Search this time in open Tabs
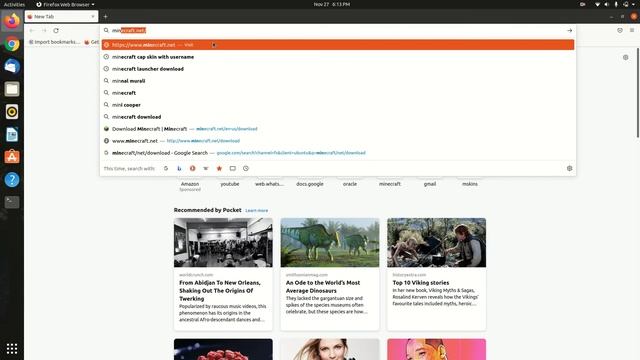640x360 pixels. tap(233, 168)
